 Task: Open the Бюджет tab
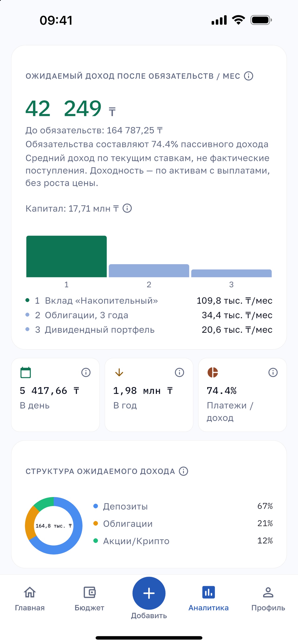point(89,599)
